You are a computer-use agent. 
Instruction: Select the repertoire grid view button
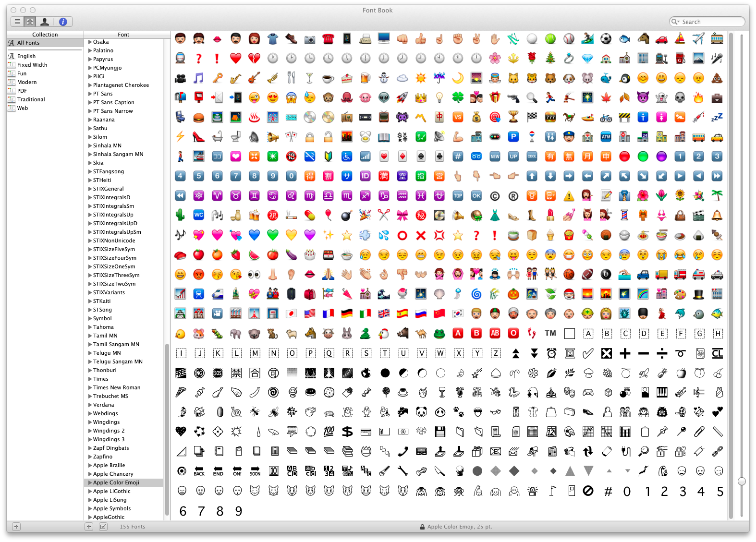click(x=30, y=22)
